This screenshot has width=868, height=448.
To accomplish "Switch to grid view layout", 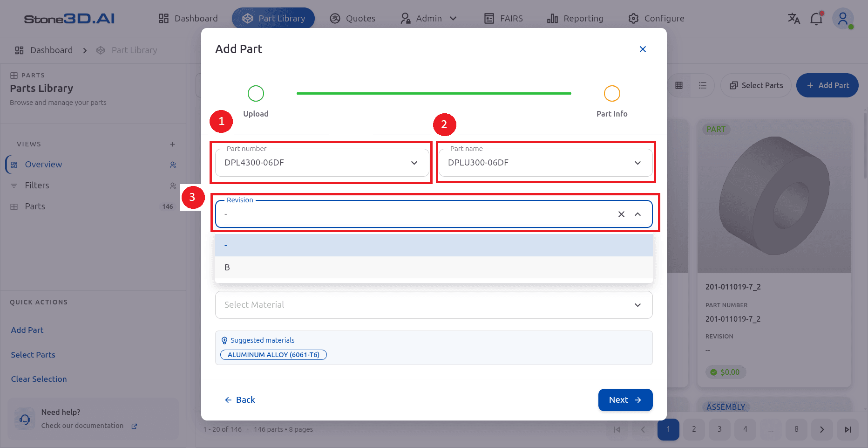I will pyautogui.click(x=679, y=85).
